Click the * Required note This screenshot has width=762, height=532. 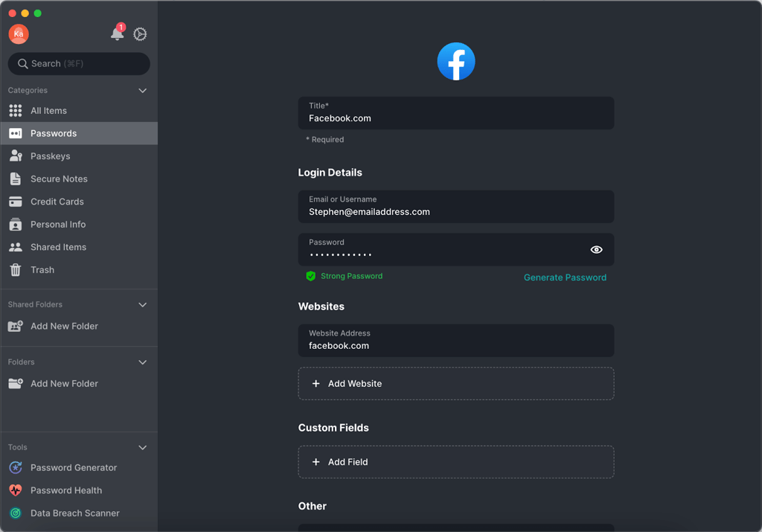click(x=324, y=139)
